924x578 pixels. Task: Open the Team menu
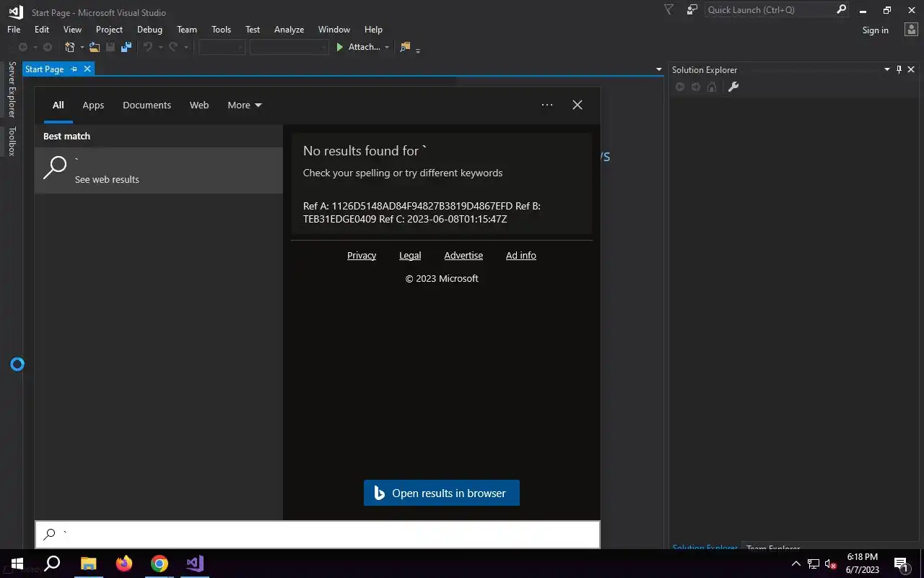[x=187, y=30]
